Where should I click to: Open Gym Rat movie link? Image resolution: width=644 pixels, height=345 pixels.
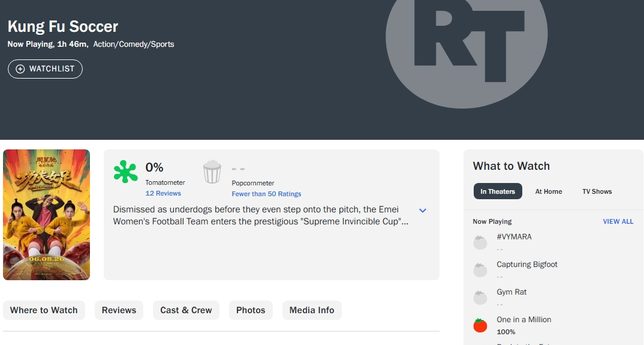click(511, 292)
